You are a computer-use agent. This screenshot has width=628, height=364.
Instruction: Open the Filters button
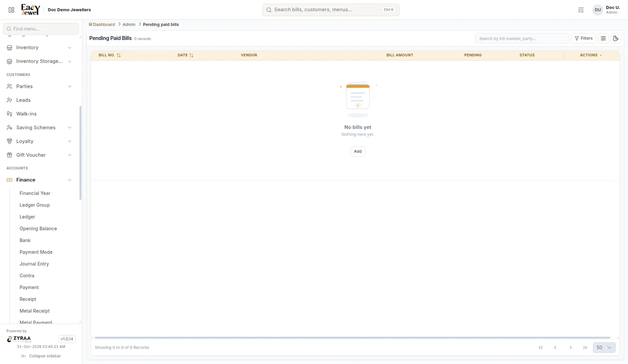tap(583, 38)
